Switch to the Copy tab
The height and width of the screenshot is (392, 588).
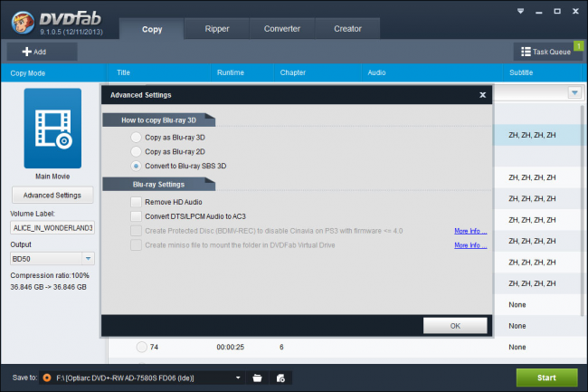point(152,29)
